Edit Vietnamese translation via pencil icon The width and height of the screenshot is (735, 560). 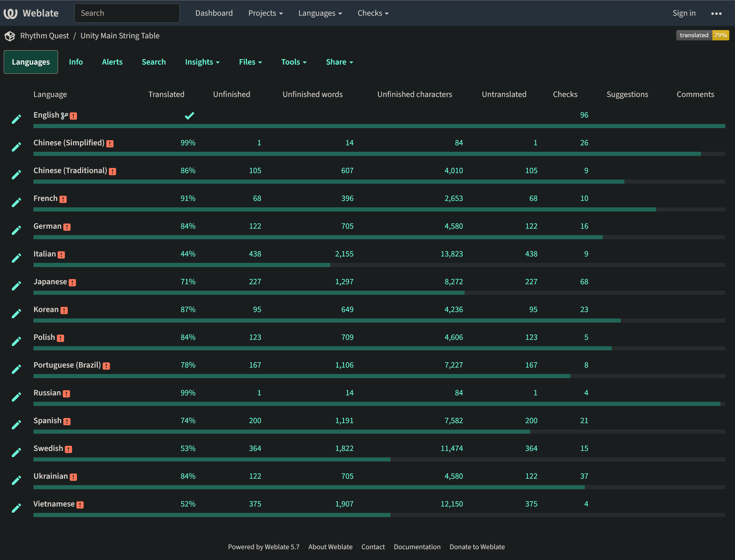click(x=16, y=508)
